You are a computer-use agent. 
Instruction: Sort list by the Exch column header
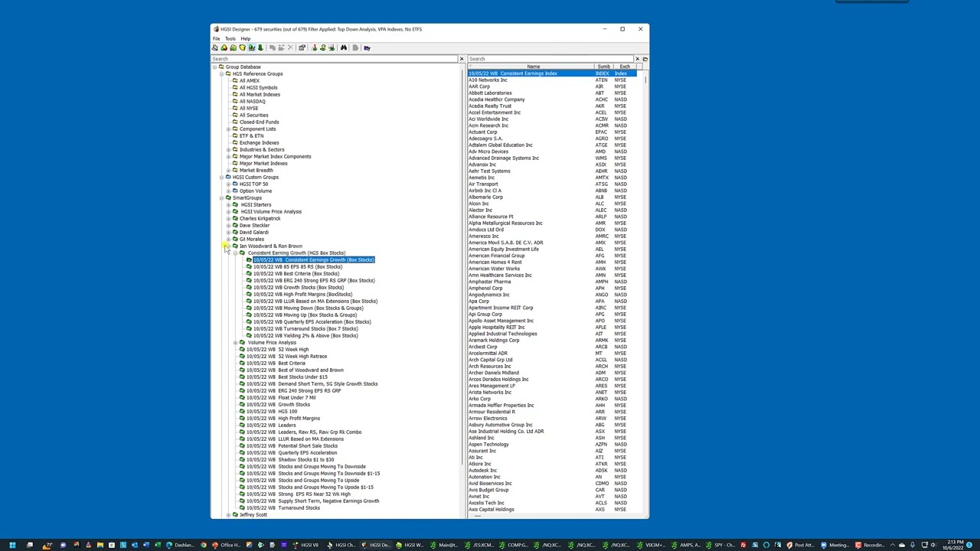[x=625, y=67]
